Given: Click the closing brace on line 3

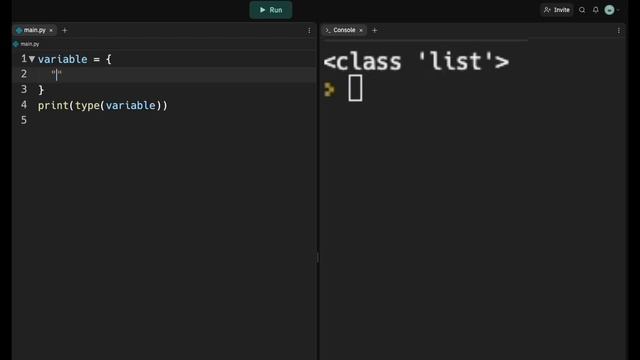Looking at the screenshot, I should [40, 90].
